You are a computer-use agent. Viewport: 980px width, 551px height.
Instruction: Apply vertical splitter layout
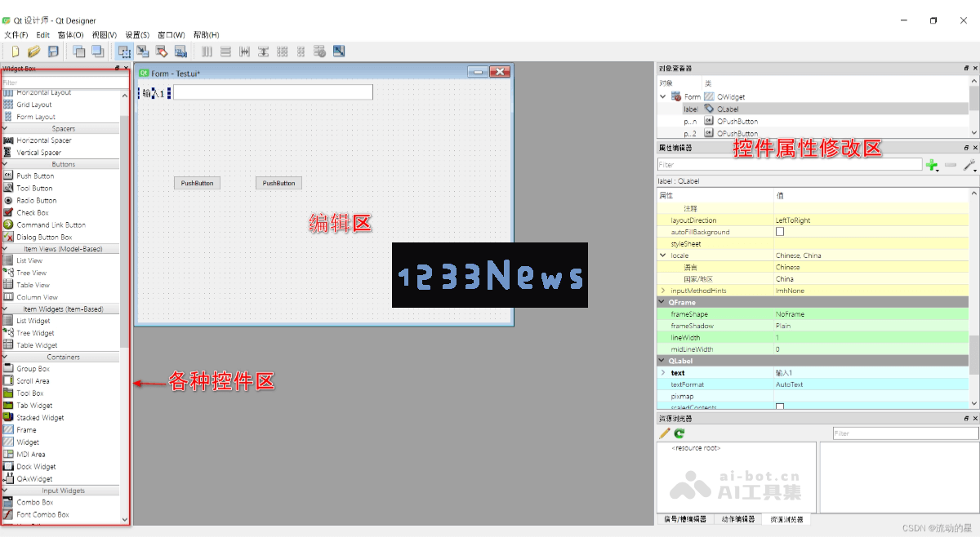(x=263, y=51)
